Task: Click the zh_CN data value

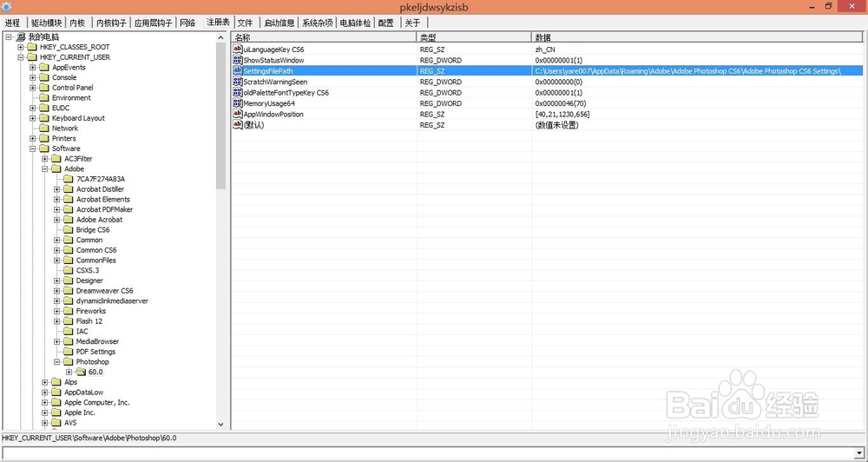Action: point(545,49)
